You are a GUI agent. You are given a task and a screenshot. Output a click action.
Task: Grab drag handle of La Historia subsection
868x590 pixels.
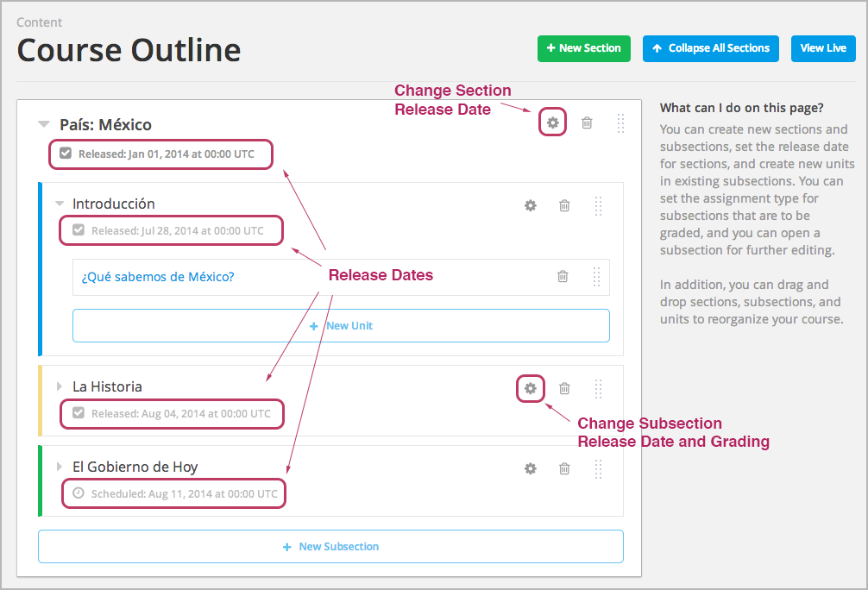tap(598, 389)
